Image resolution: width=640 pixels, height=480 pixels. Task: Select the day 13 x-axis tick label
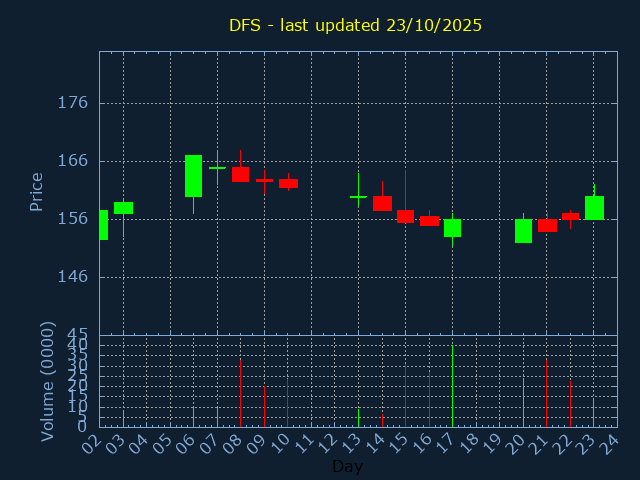tap(352, 442)
